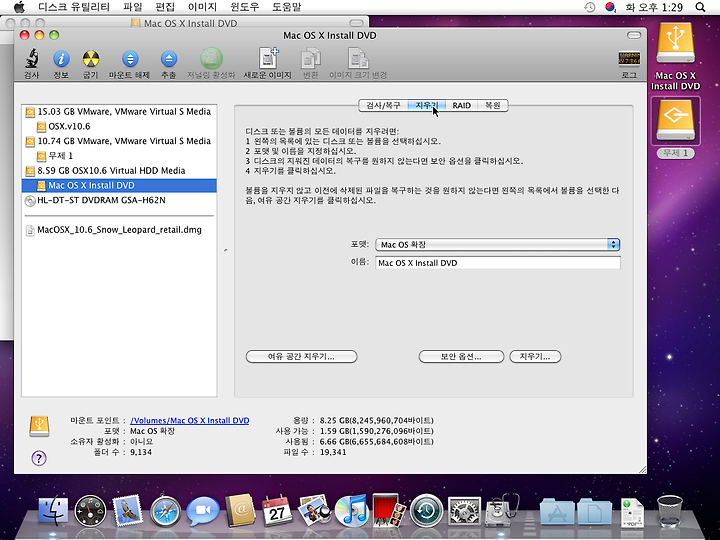Select the 8.59 GB OSX10.6 Virtual HDD Media
This screenshot has height=540, width=720.
click(x=119, y=170)
